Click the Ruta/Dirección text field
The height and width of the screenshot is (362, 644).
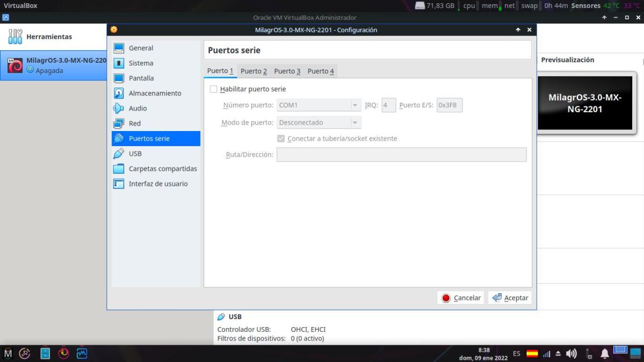click(401, 155)
